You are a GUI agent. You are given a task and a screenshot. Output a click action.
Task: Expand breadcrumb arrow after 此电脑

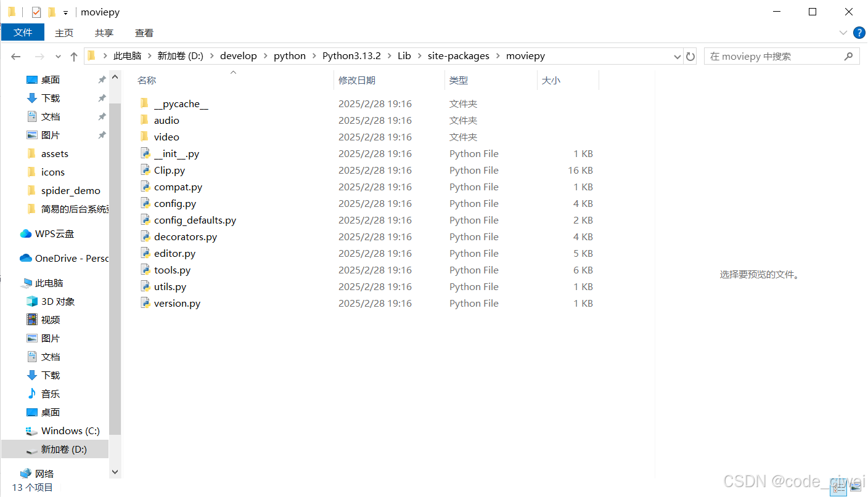(149, 55)
